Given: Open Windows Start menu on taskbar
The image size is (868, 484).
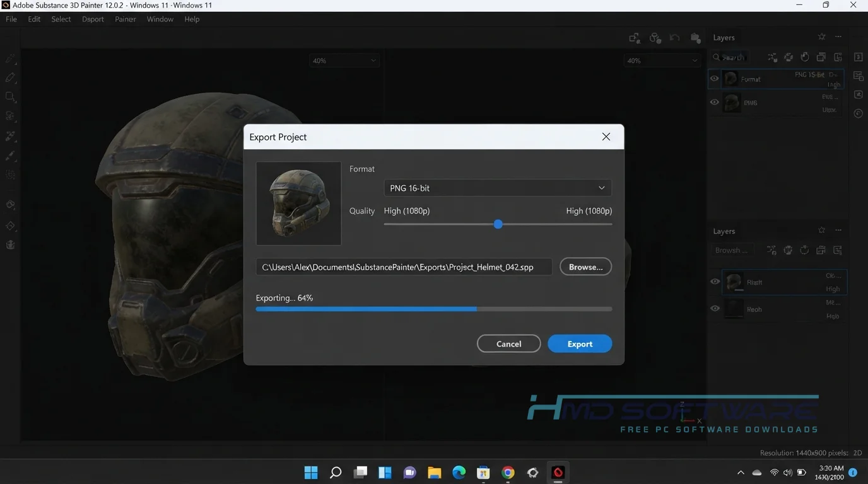Looking at the screenshot, I should point(311,473).
